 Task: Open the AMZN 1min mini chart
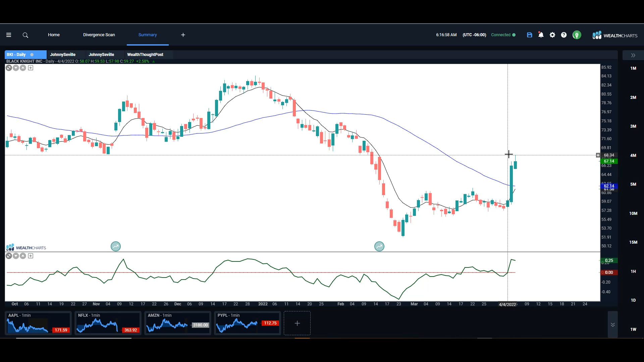[178, 323]
